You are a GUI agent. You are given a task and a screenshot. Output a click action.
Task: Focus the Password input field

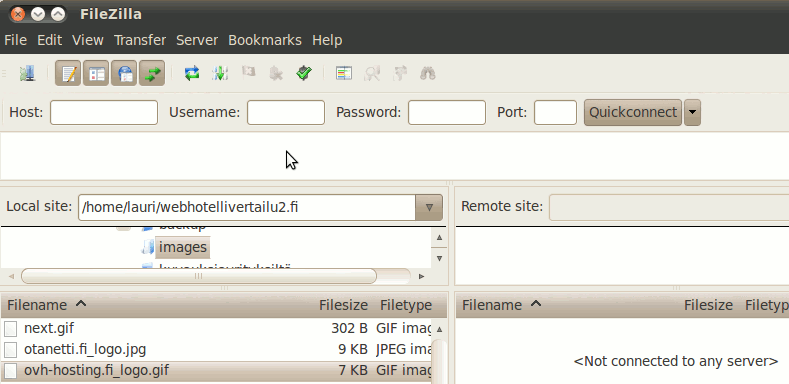(x=447, y=112)
